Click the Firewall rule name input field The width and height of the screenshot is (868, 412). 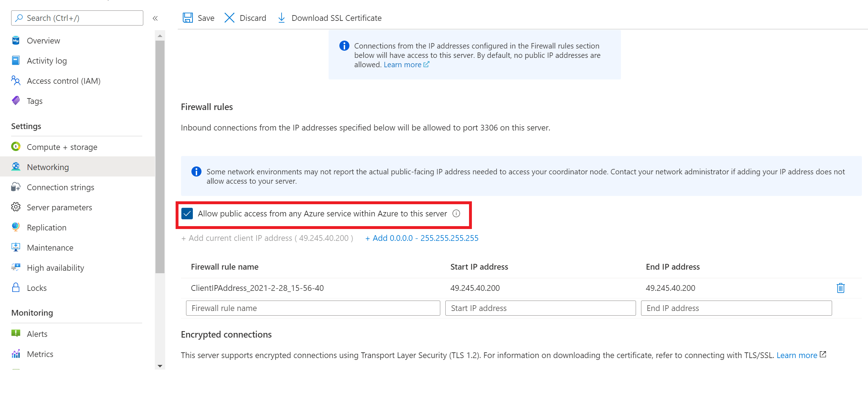pyautogui.click(x=313, y=308)
